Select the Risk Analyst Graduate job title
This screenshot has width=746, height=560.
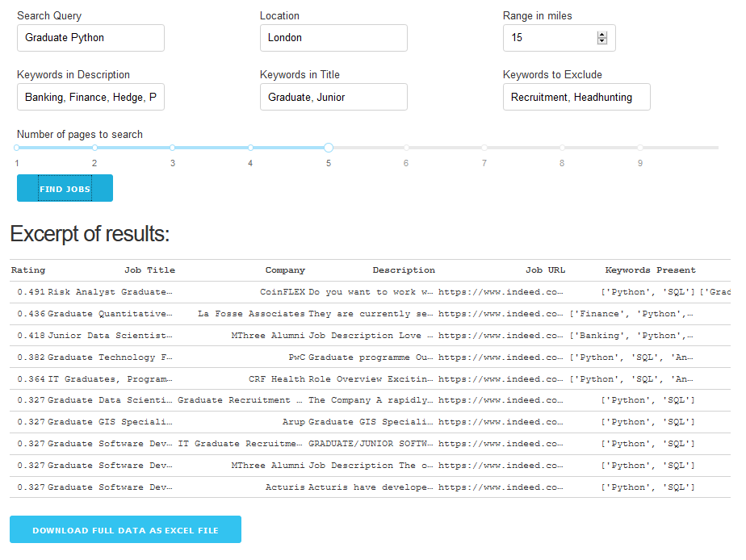coord(110,292)
